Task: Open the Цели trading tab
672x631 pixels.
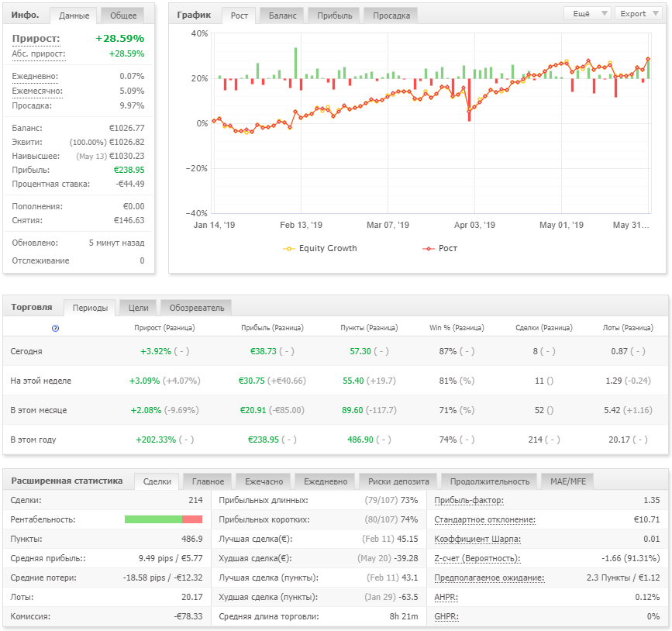Action: [139, 308]
